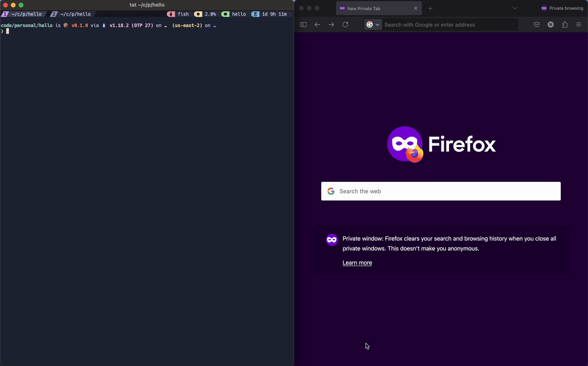The image size is (588, 366).
Task: Open the extensions puzzle-piece panel
Action: 565,24
